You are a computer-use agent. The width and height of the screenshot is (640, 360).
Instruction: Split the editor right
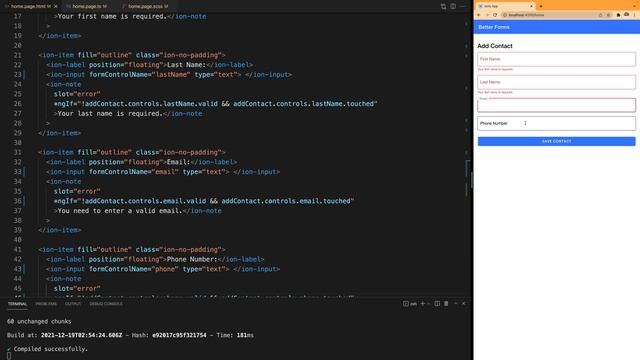(453, 6)
